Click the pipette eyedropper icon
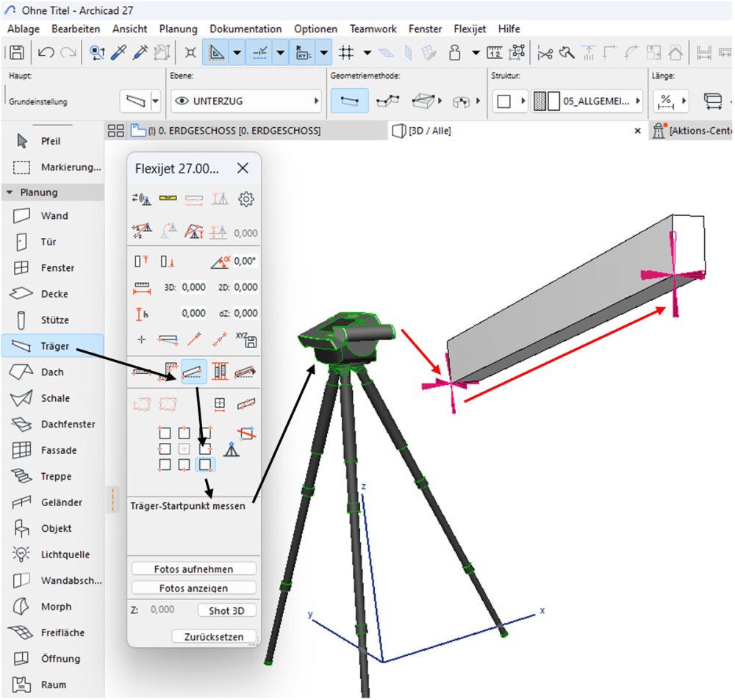 tap(119, 52)
